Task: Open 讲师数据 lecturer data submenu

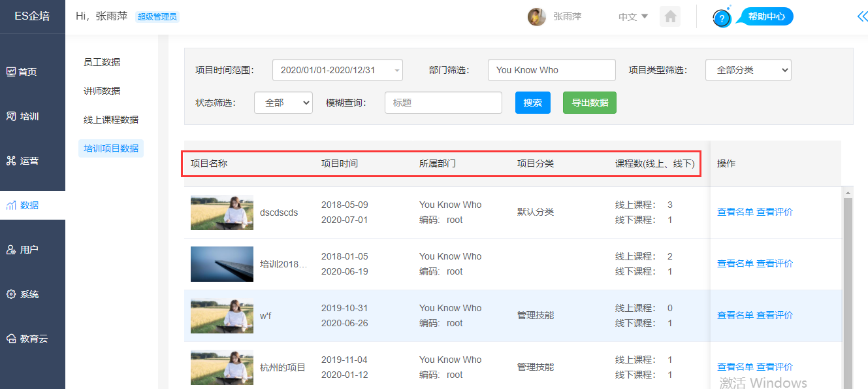Action: [x=102, y=91]
